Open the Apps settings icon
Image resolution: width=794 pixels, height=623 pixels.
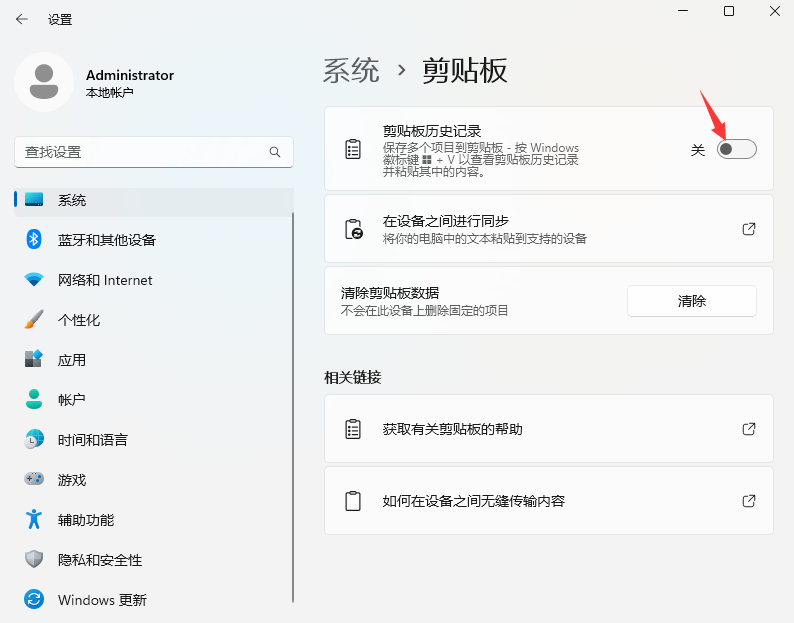pyautogui.click(x=34, y=360)
